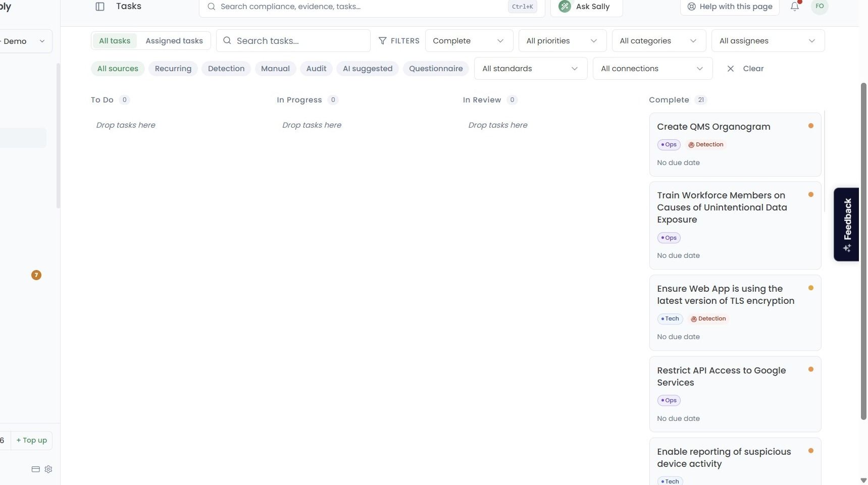868x485 pixels.
Task: Select the All sources filter chip
Action: [x=118, y=69]
